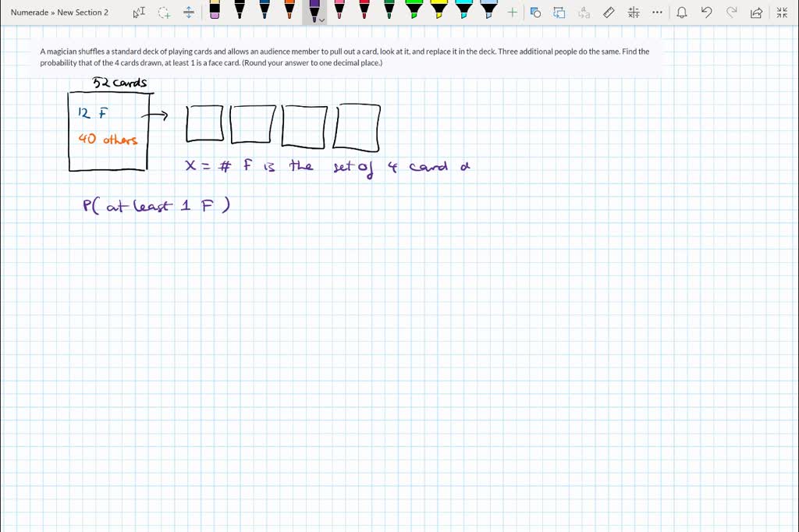This screenshot has width=799, height=532.
Task: Exit full screen mode
Action: coord(782,12)
